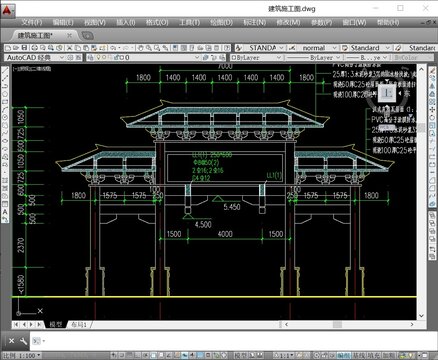This screenshot has width=438, height=360.
Task: Select the Multiline Text A tool
Action: [5, 211]
